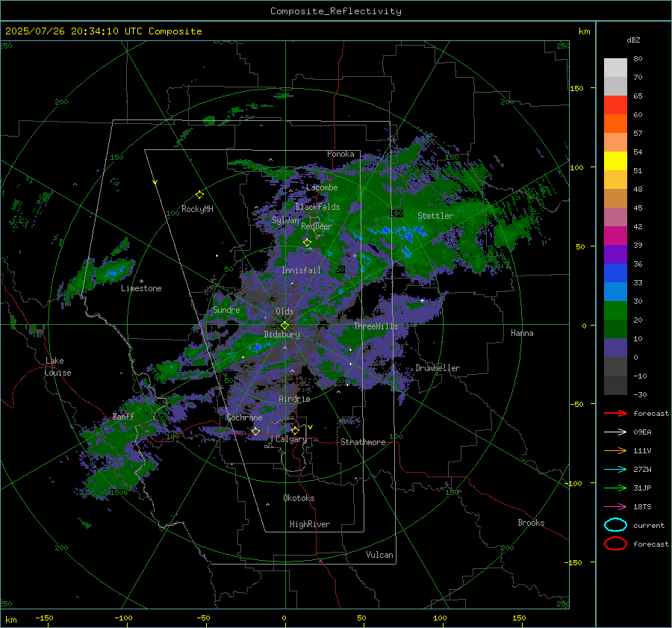672x628 pixels.
Task: Click the km unit label at top right
Action: (x=584, y=31)
